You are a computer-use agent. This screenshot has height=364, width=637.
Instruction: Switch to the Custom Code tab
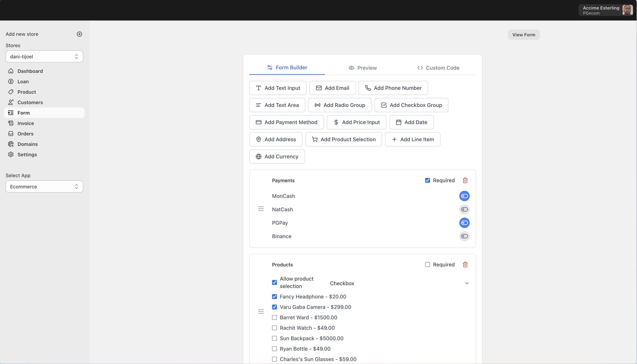pyautogui.click(x=438, y=68)
